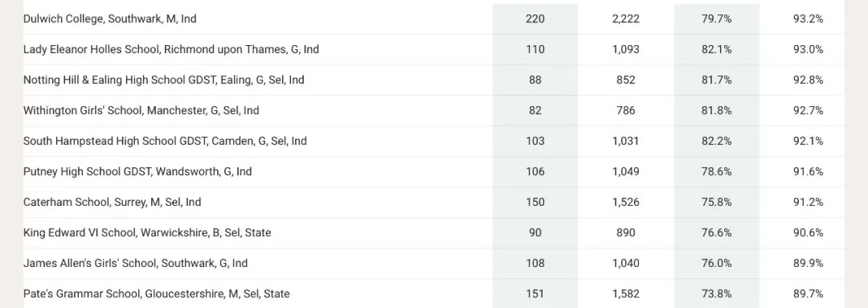Viewport: 868px width, 308px height.
Task: Select the 852 value for Notting Hill & Ealing
Action: 625,80
